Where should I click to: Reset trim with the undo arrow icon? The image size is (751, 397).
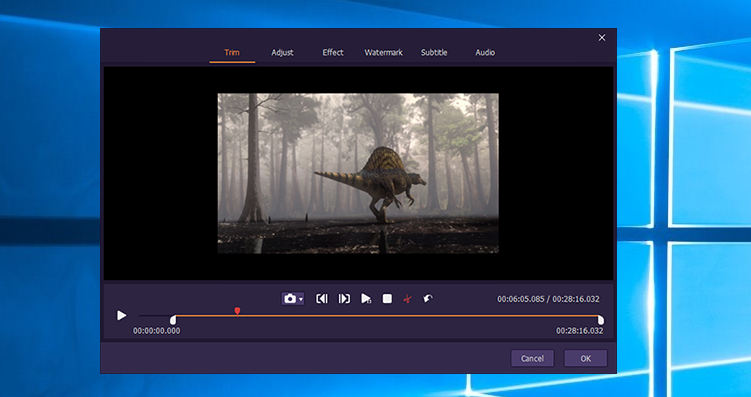(428, 299)
